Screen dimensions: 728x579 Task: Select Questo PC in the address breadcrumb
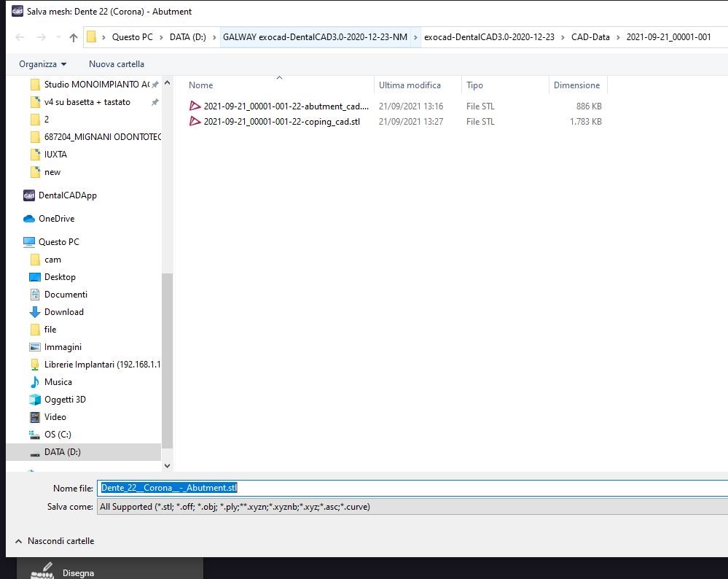pos(132,37)
